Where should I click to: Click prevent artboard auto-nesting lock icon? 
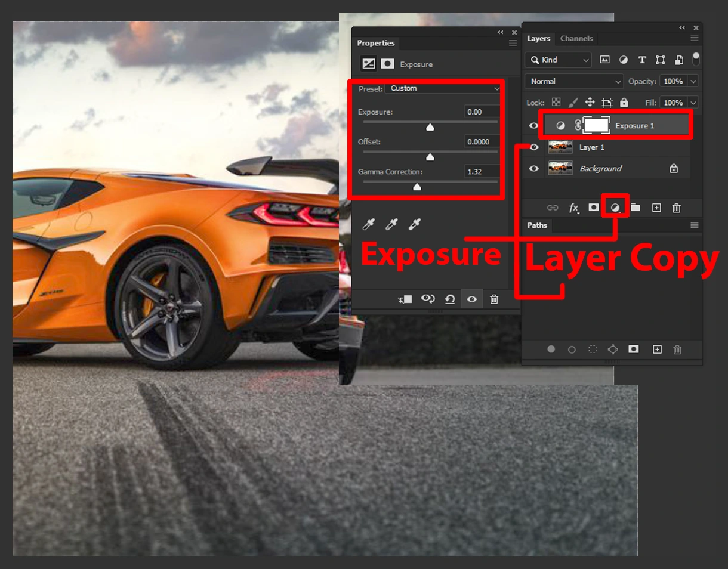[607, 103]
